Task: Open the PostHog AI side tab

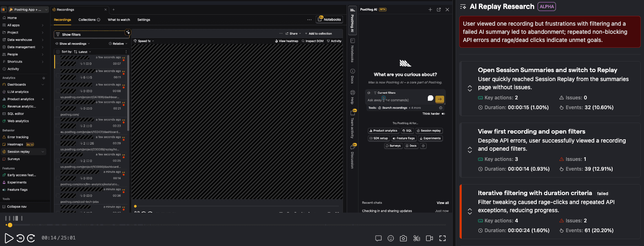Action: 352,20
